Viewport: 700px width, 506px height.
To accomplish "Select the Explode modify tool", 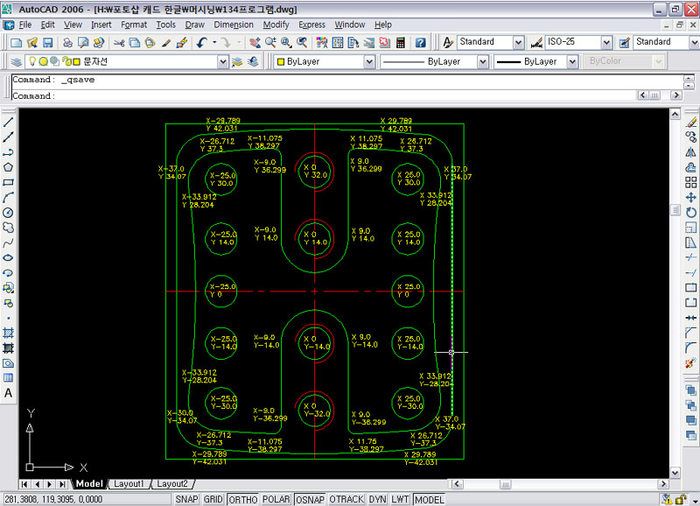I will point(691,363).
